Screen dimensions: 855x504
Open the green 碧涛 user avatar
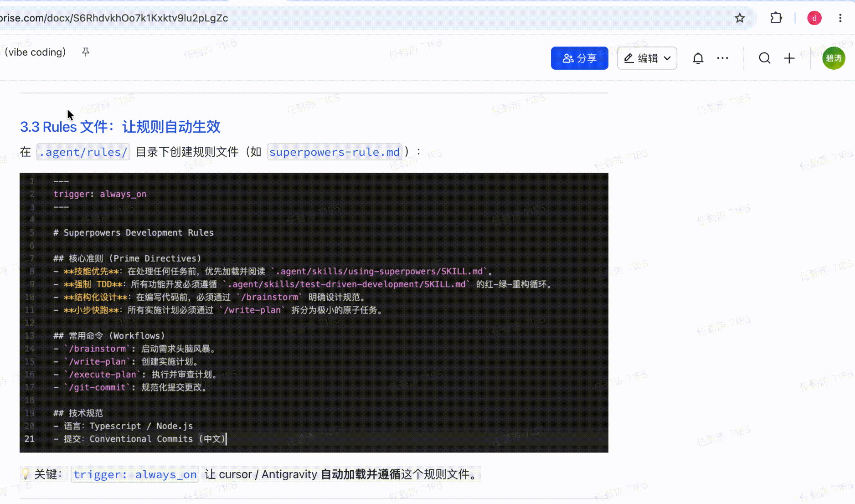(834, 58)
